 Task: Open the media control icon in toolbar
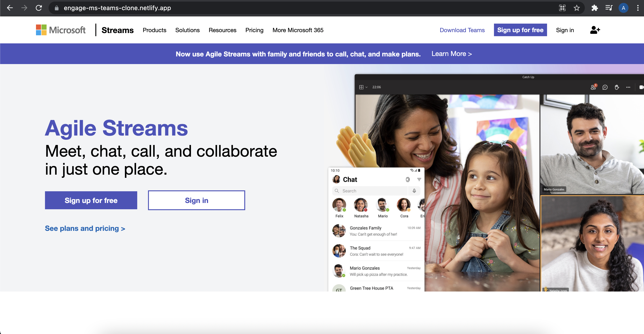(x=609, y=8)
